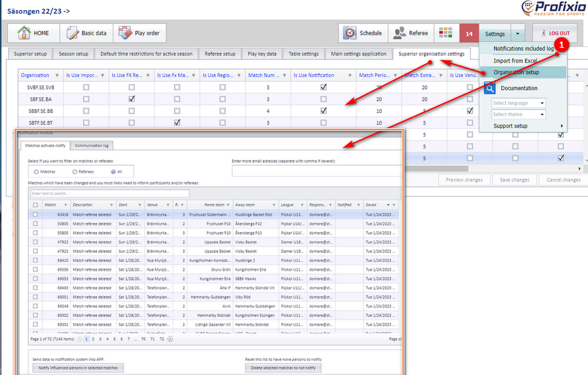Click Notify influenced persons in selected matches
Screen dimensions: 588x375
[78, 368]
